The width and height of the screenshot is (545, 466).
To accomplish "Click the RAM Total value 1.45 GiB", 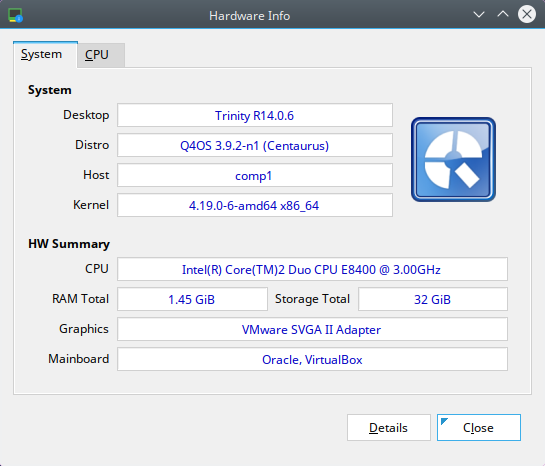I will [192, 299].
